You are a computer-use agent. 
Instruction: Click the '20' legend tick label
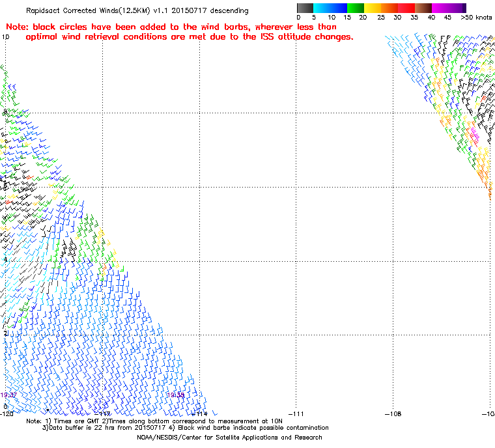pos(363,18)
